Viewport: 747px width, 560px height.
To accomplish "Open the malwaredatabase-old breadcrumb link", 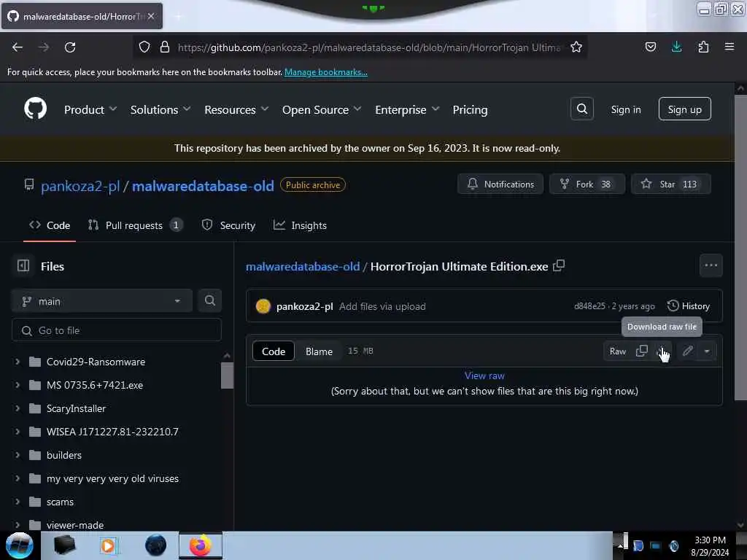I will (x=303, y=266).
